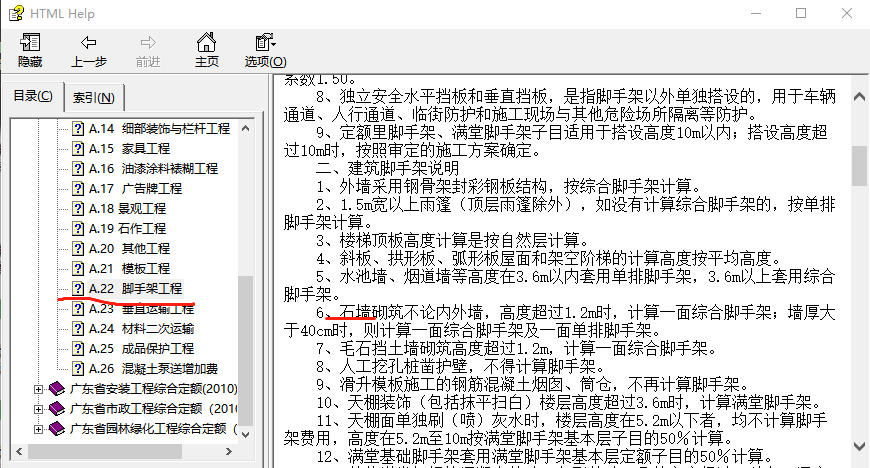Select topic A.22 脚手架工程

[x=135, y=289]
